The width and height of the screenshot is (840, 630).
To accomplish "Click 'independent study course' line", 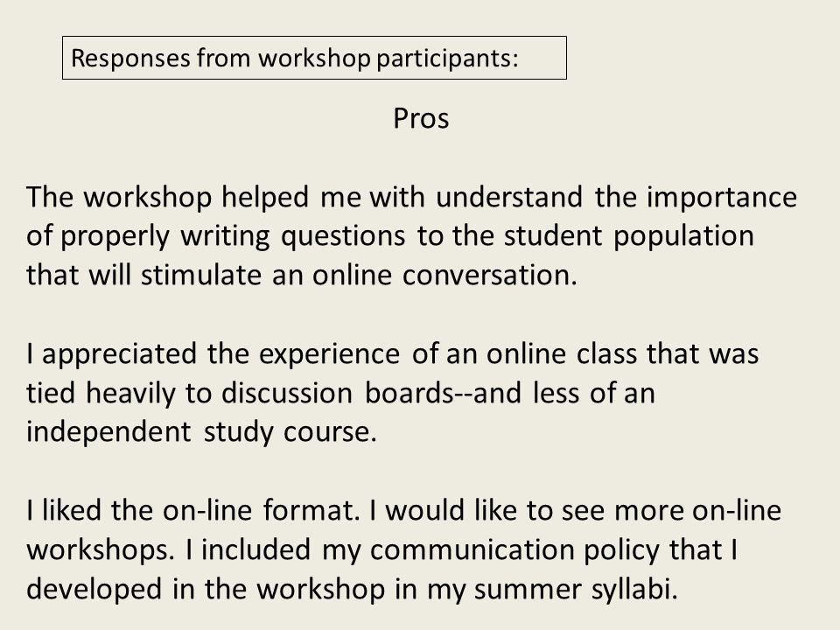I will click(202, 431).
